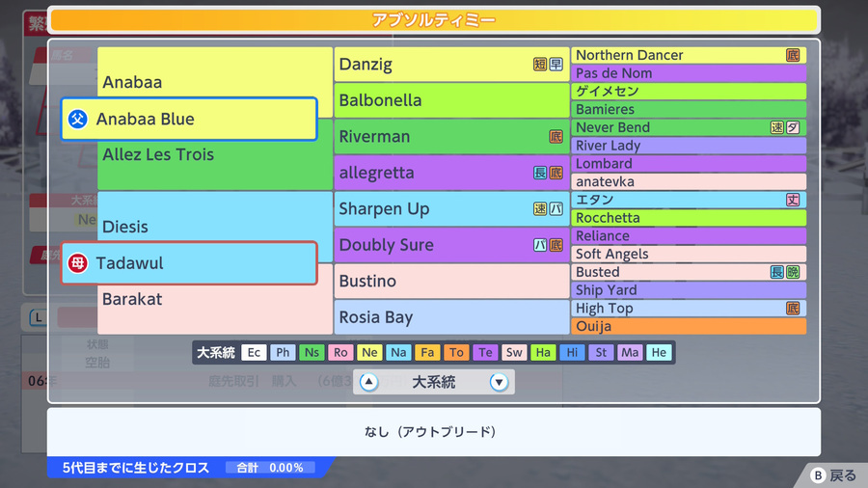Select the Ec lineage swatch

254,352
